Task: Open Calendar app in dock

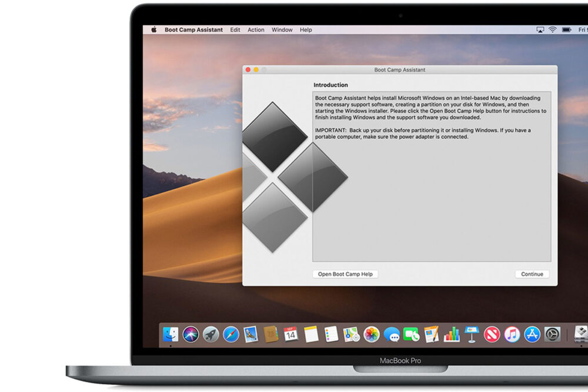Action: [290, 334]
